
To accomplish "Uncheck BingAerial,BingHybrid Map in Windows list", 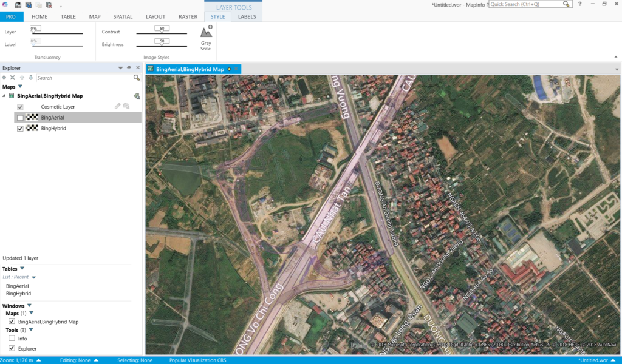I will click(12, 321).
